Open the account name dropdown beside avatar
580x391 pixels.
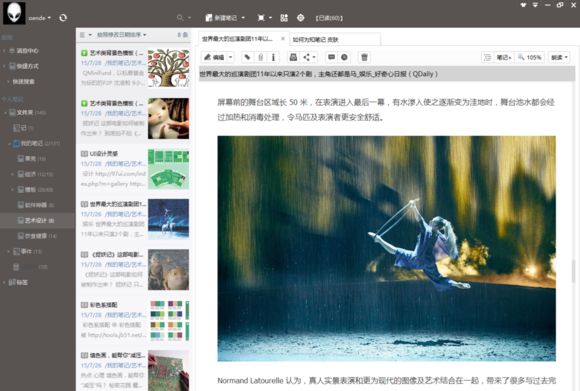[x=40, y=18]
